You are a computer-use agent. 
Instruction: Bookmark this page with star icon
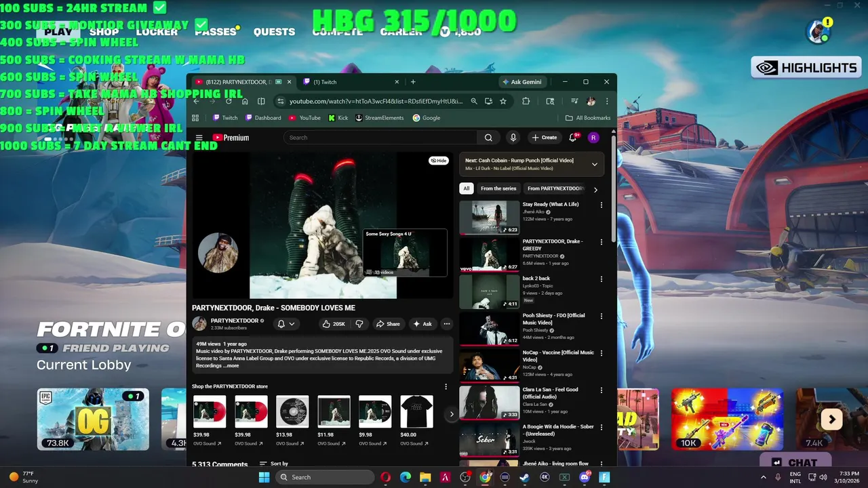(x=502, y=101)
